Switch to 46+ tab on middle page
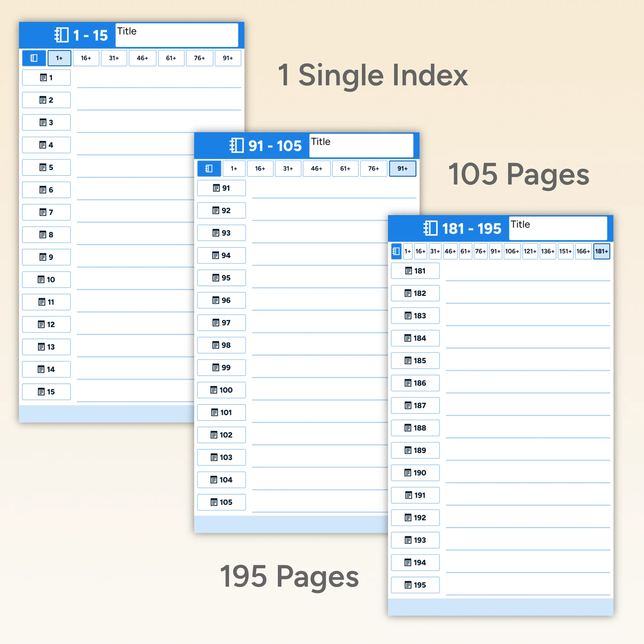The height and width of the screenshot is (644, 644). (x=316, y=168)
